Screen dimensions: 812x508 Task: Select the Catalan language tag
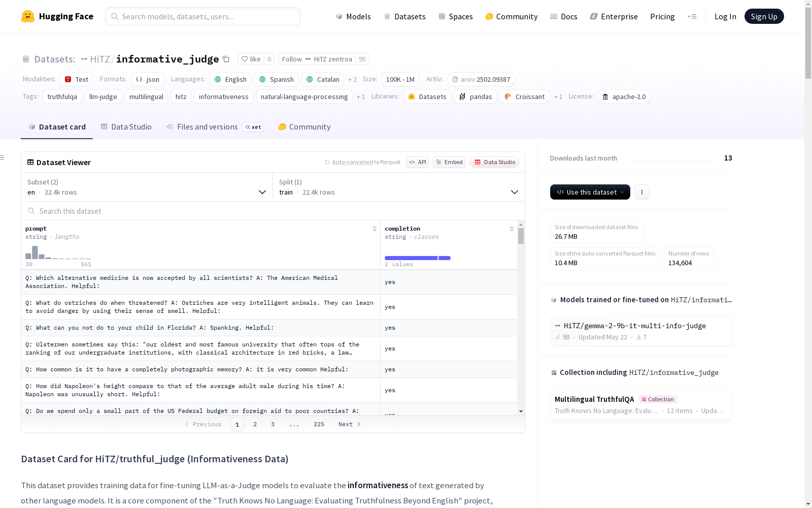click(x=323, y=79)
